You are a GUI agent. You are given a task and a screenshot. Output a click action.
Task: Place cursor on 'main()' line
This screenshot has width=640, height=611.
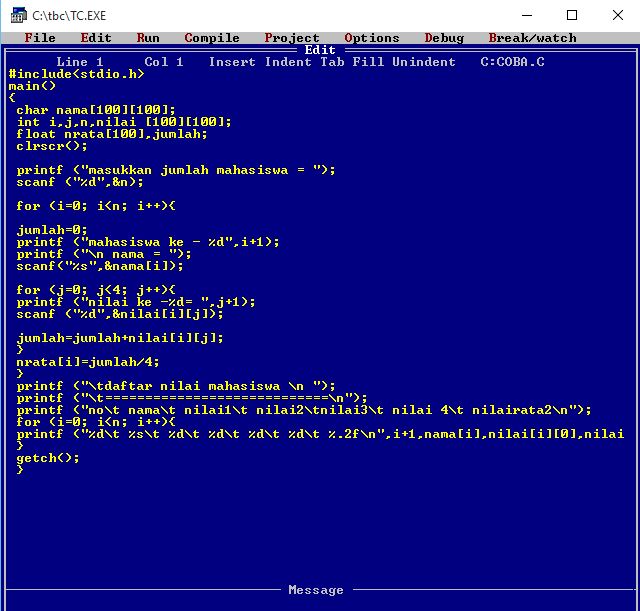pos(32,86)
